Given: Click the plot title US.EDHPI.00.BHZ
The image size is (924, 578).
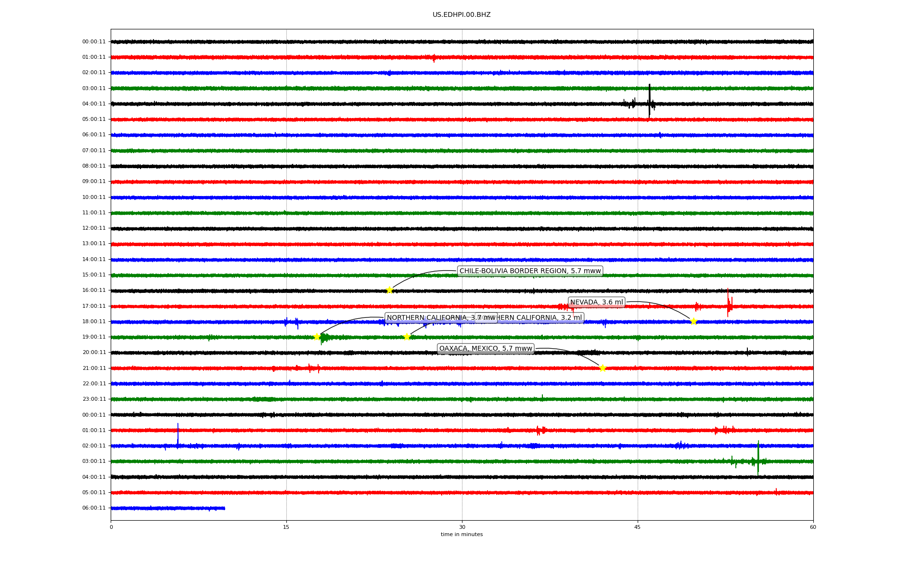Looking at the screenshot, I should [462, 15].
